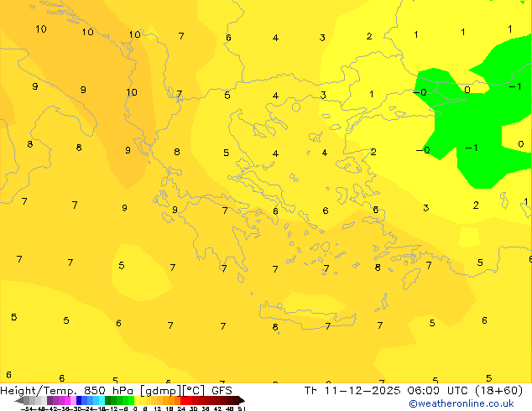This screenshot has width=532, height=411.
Task: Click the dark brown right arrow end of legend
Action: tap(241, 400)
